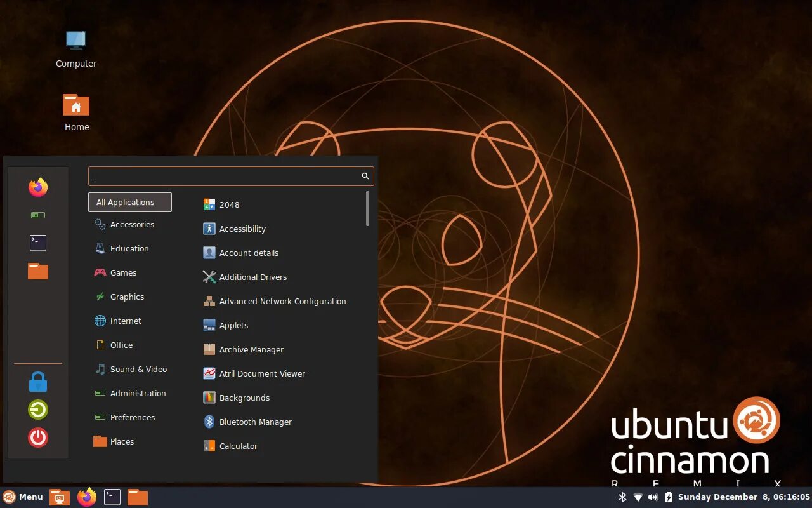Image resolution: width=812 pixels, height=508 pixels.
Task: Click the Accessibility app icon
Action: click(x=209, y=229)
